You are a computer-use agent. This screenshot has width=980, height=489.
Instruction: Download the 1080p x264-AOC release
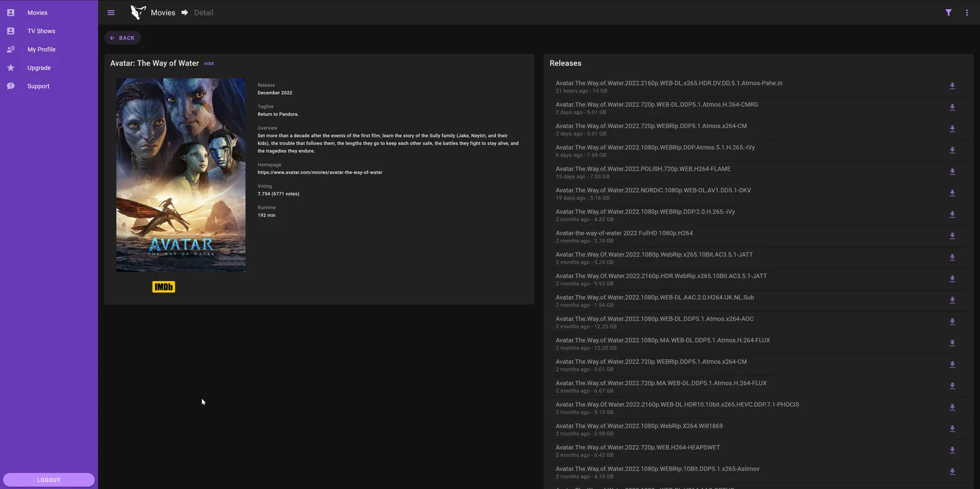click(952, 322)
